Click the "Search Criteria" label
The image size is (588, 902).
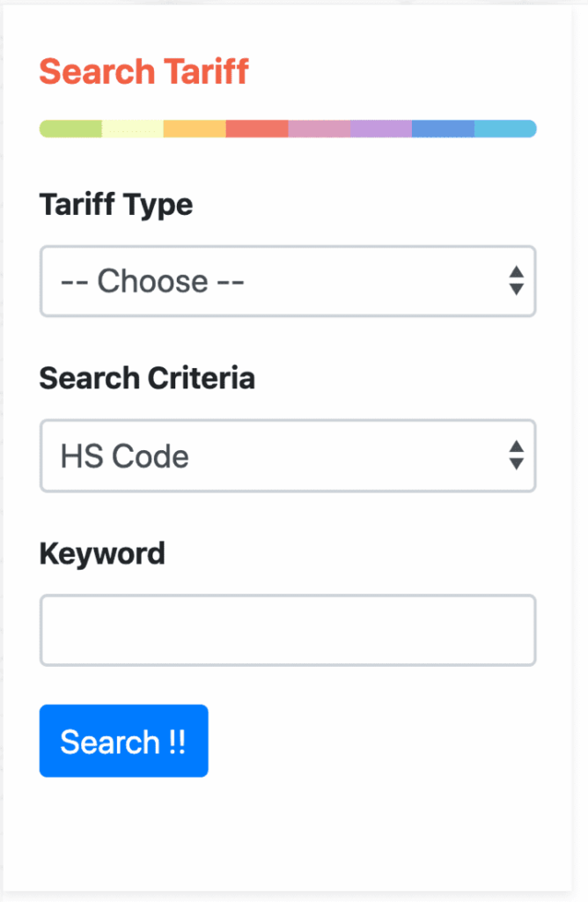[x=147, y=378]
